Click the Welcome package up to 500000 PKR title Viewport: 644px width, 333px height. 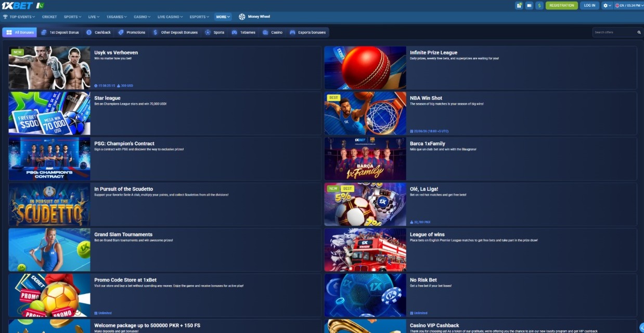pyautogui.click(x=147, y=326)
